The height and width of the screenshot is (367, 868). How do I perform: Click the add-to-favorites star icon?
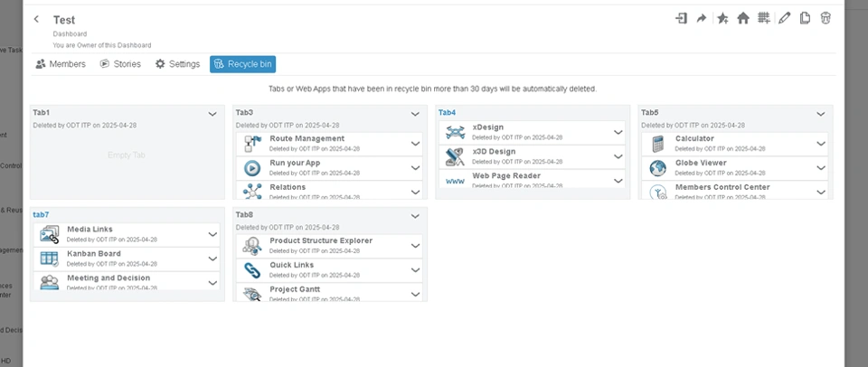[x=722, y=18]
